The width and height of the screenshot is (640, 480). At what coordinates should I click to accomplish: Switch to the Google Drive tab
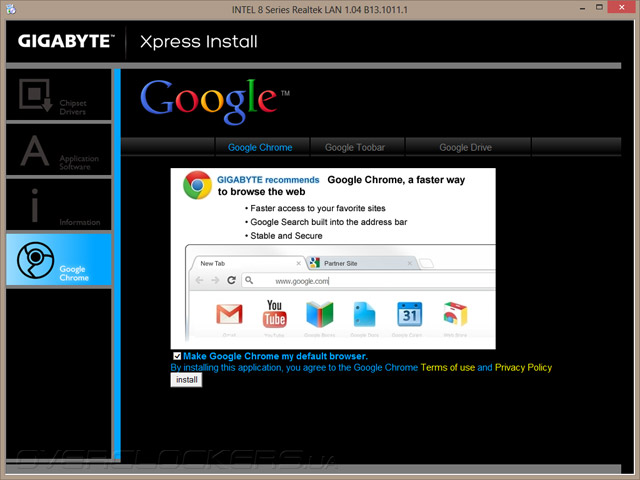466,147
